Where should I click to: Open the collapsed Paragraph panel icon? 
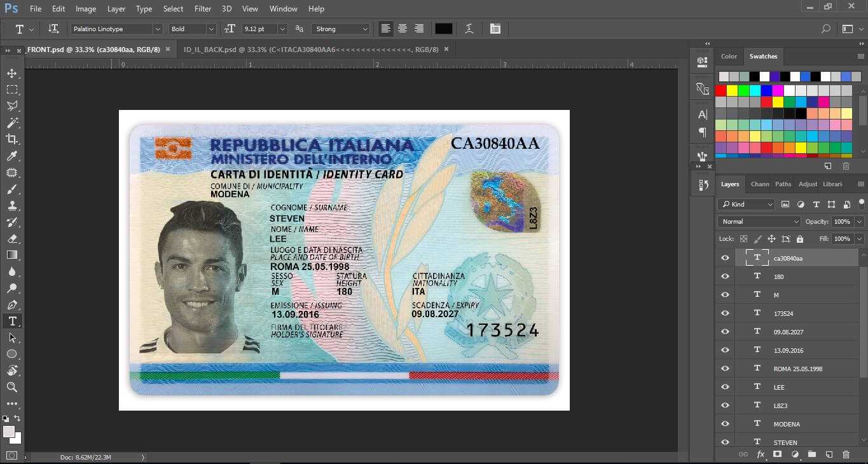point(702,132)
